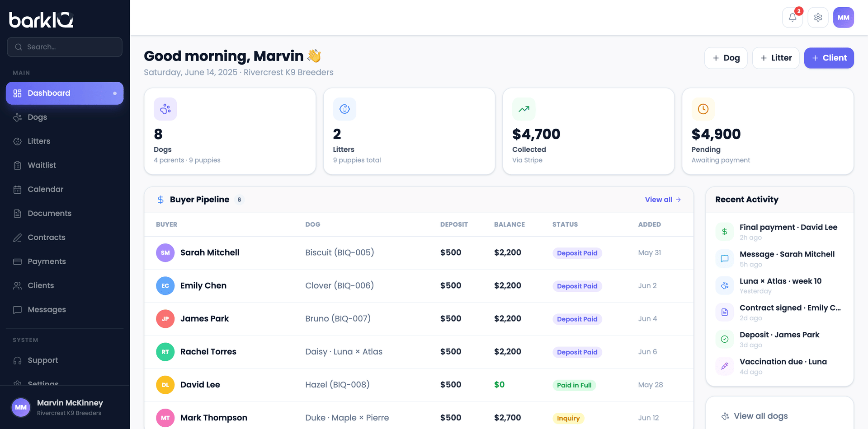Open the notifications bell icon
Viewport: 868px width, 429px height.
[792, 17]
